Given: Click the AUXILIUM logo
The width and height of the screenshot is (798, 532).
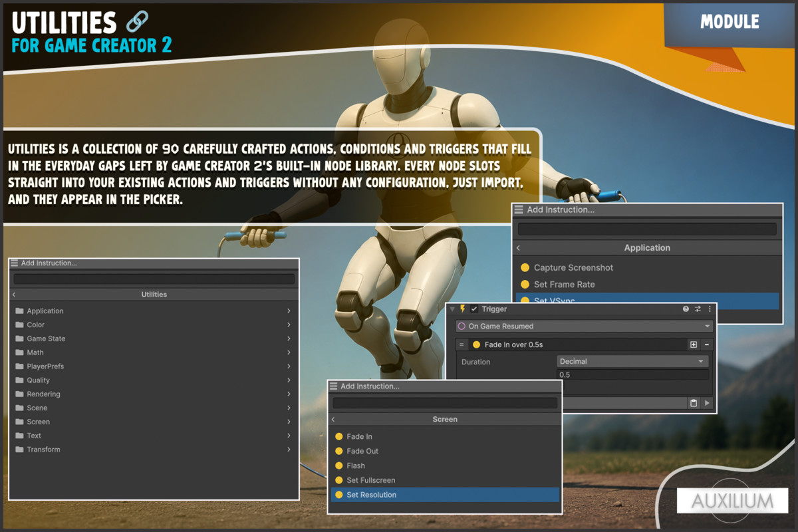Looking at the screenshot, I should (732, 500).
